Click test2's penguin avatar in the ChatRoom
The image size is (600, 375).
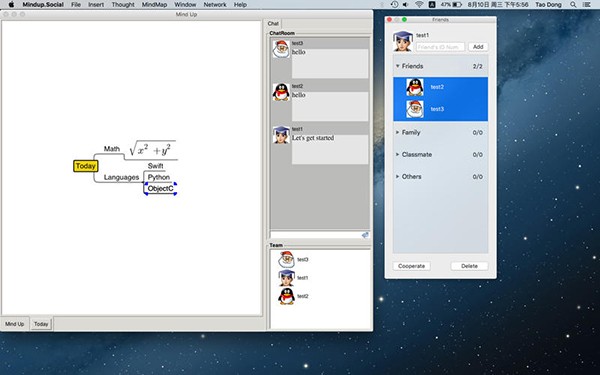(281, 92)
